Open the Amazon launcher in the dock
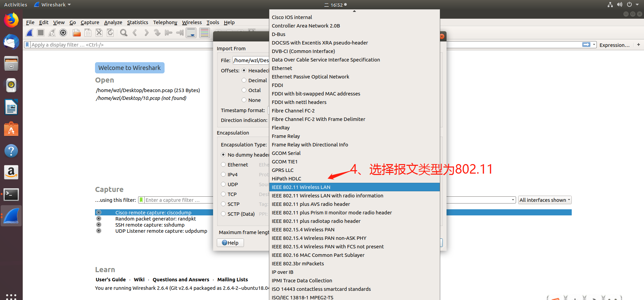This screenshot has height=300, width=644. pyautogui.click(x=11, y=173)
